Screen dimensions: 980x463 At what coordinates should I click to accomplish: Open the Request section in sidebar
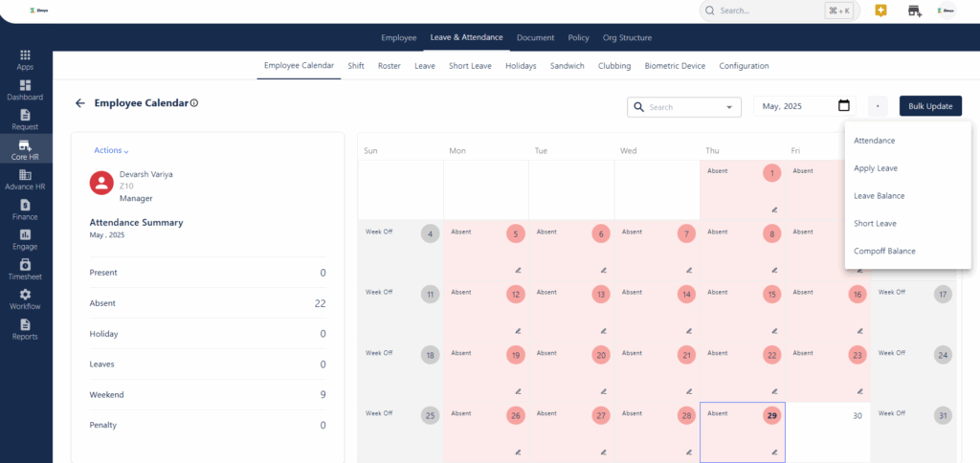[x=26, y=120]
